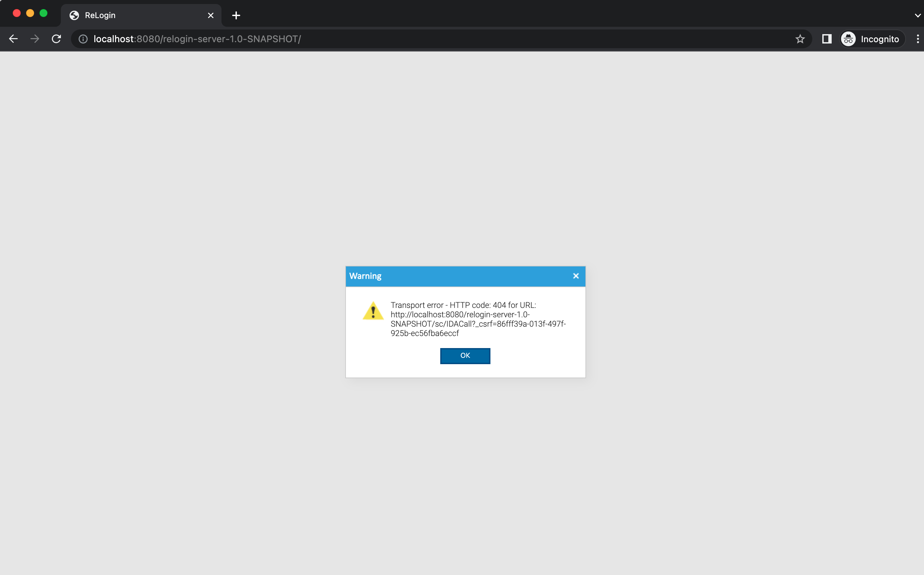Viewport: 924px width, 575px height.
Task: Click the browser forward arrow
Action: [34, 39]
